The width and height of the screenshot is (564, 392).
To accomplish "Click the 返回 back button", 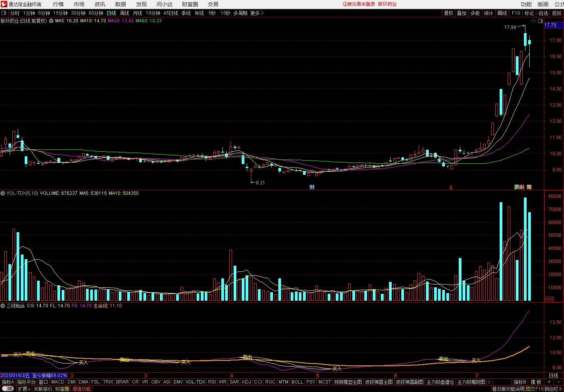I will click(x=557, y=13).
